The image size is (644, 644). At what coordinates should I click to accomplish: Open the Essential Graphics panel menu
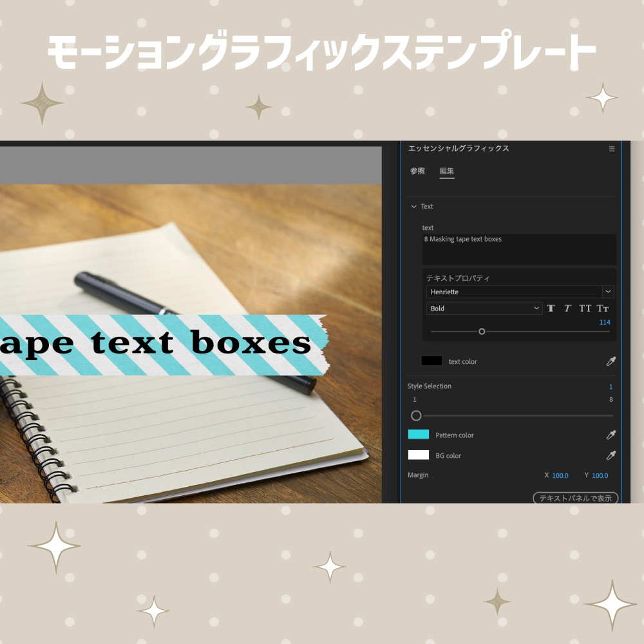click(x=611, y=148)
